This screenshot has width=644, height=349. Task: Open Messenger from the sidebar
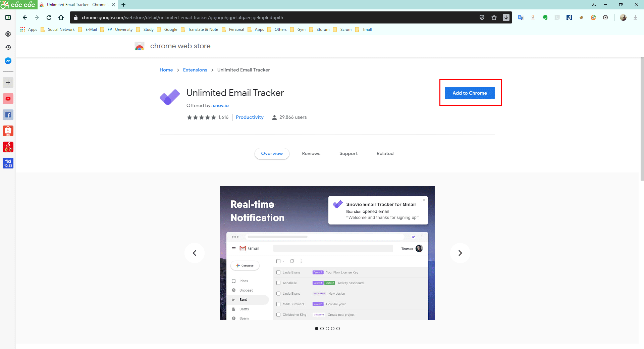pos(8,61)
